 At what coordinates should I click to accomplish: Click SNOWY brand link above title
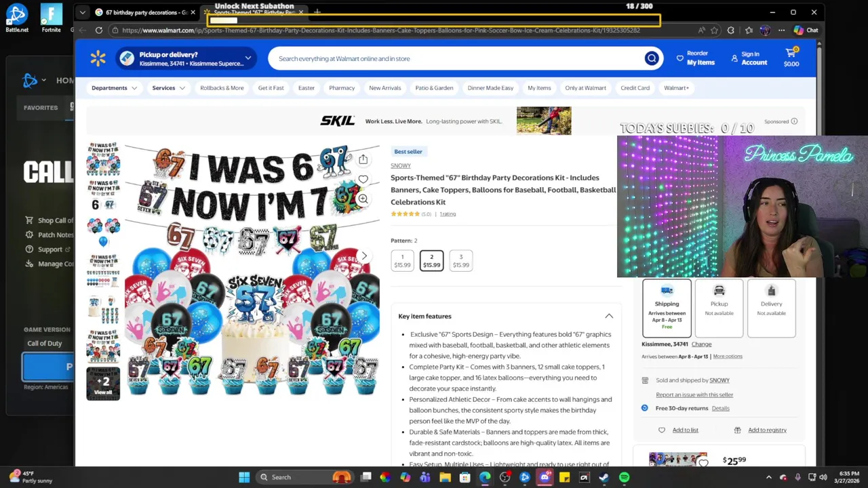[x=401, y=165]
